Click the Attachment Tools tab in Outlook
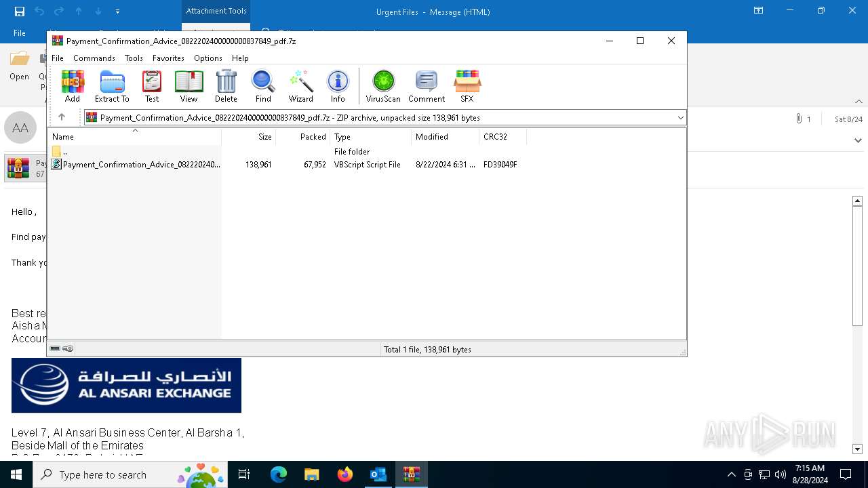The image size is (868, 488). point(216,11)
